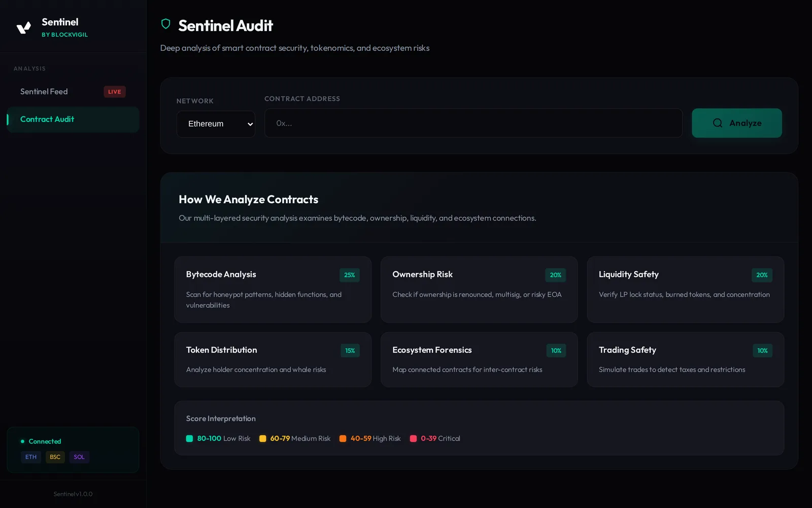Click the 'Verify LP lock status' description
The image size is (812, 508).
pos(684,295)
